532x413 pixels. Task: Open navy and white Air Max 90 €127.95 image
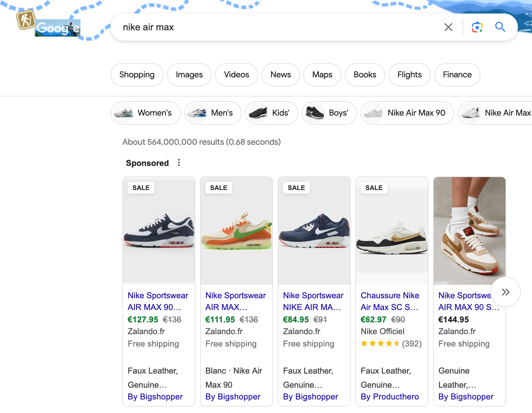tap(159, 231)
